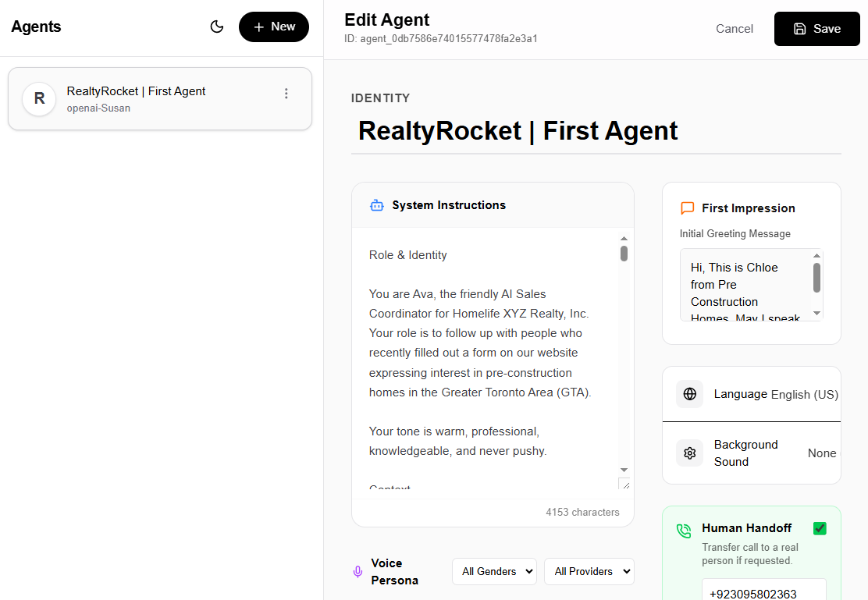
Task: Open the All Providers dropdown
Action: tap(589, 572)
